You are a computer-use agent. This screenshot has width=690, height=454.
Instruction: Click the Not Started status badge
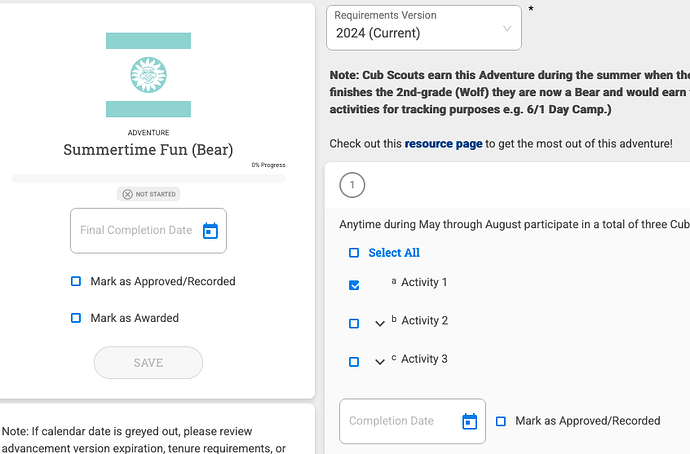click(148, 194)
